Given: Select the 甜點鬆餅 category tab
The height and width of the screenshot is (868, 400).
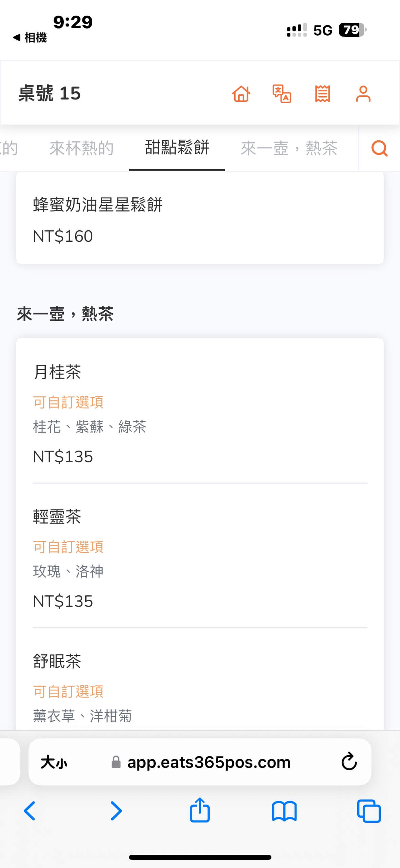Looking at the screenshot, I should pyautogui.click(x=177, y=148).
